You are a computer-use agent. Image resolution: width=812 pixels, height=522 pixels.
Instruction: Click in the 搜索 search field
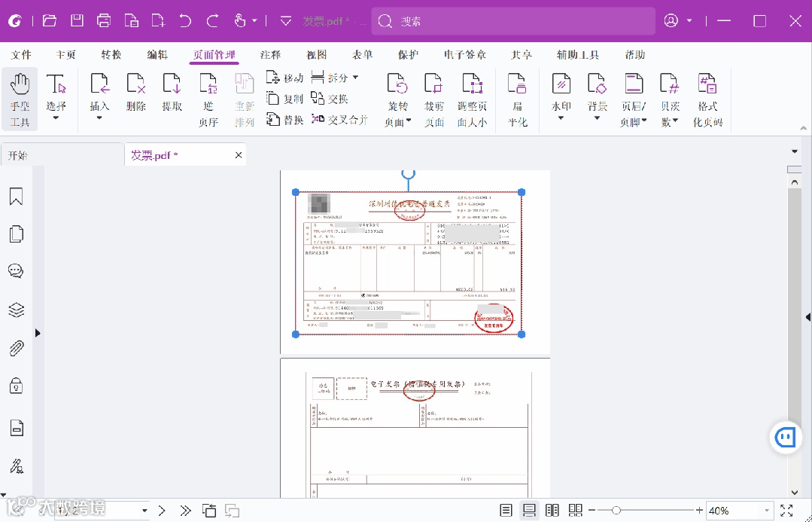[x=513, y=21]
